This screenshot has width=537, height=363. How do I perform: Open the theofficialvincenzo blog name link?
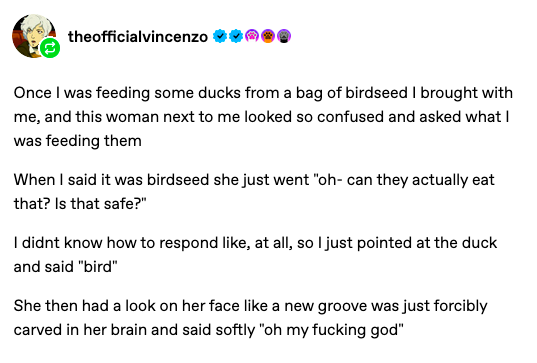[138, 37]
